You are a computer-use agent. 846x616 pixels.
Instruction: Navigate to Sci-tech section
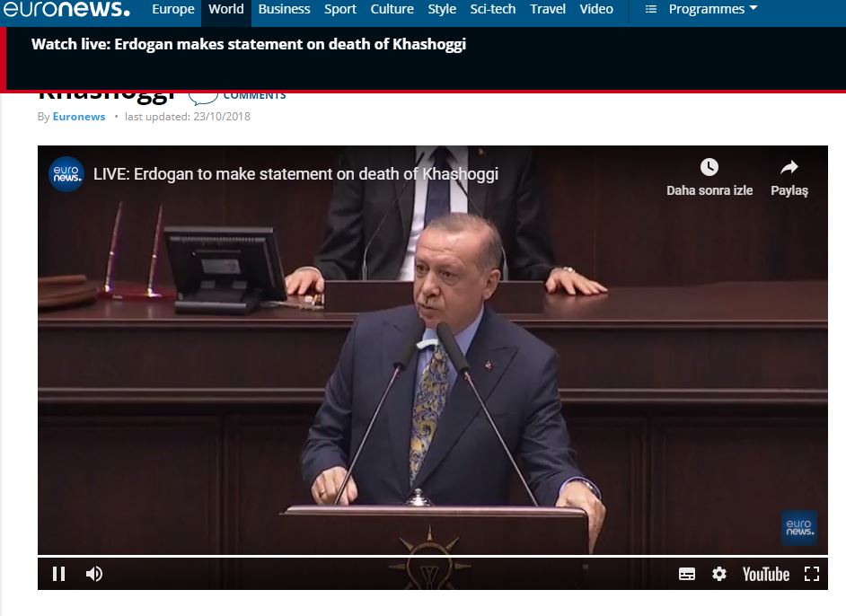pos(493,9)
